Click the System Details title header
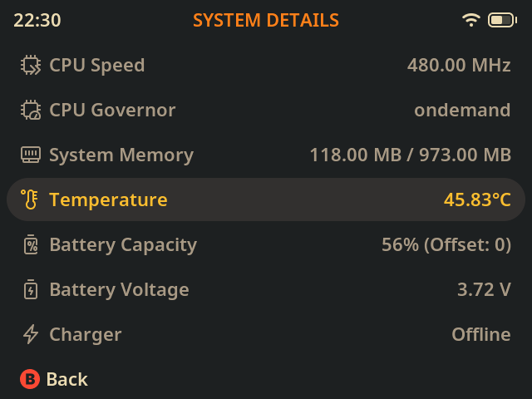 click(x=266, y=20)
